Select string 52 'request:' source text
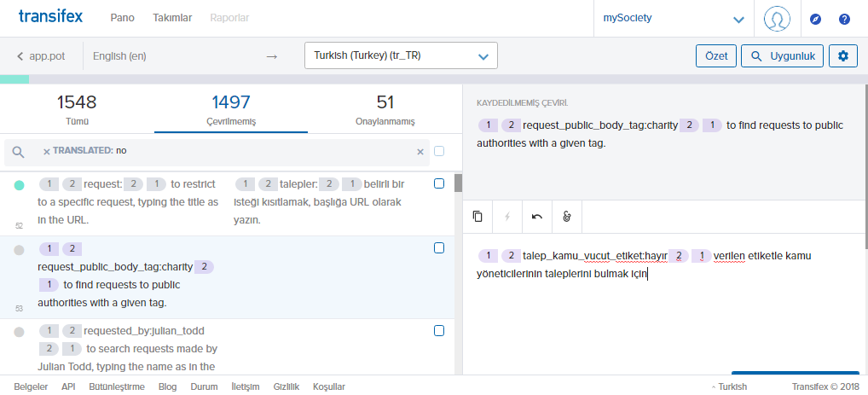 pos(128,201)
